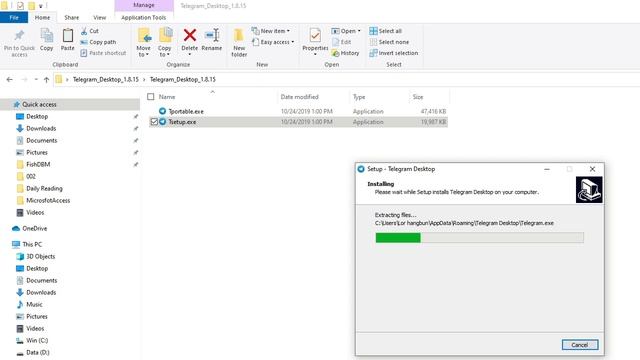Switch to the View ribbon tab

point(100,18)
